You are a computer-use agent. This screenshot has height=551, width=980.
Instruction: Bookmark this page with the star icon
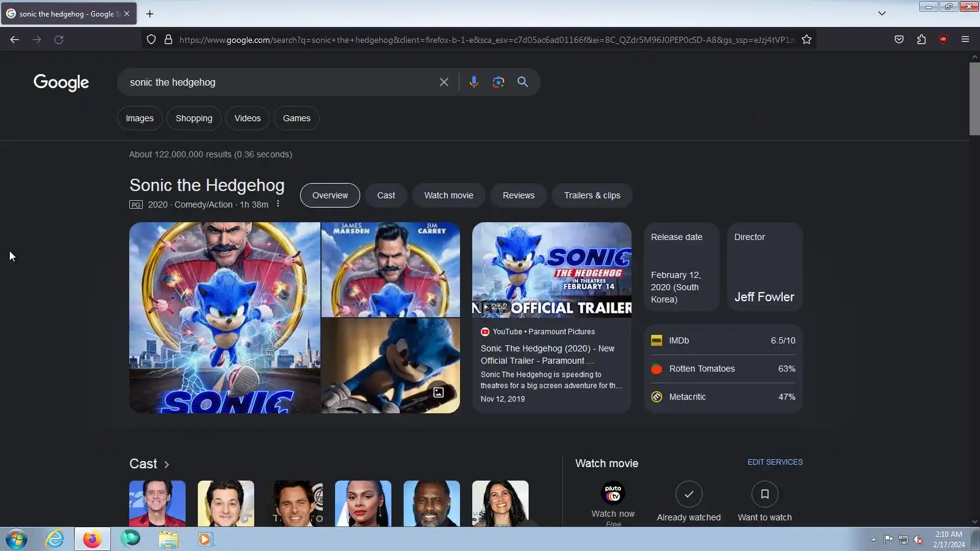pos(807,40)
